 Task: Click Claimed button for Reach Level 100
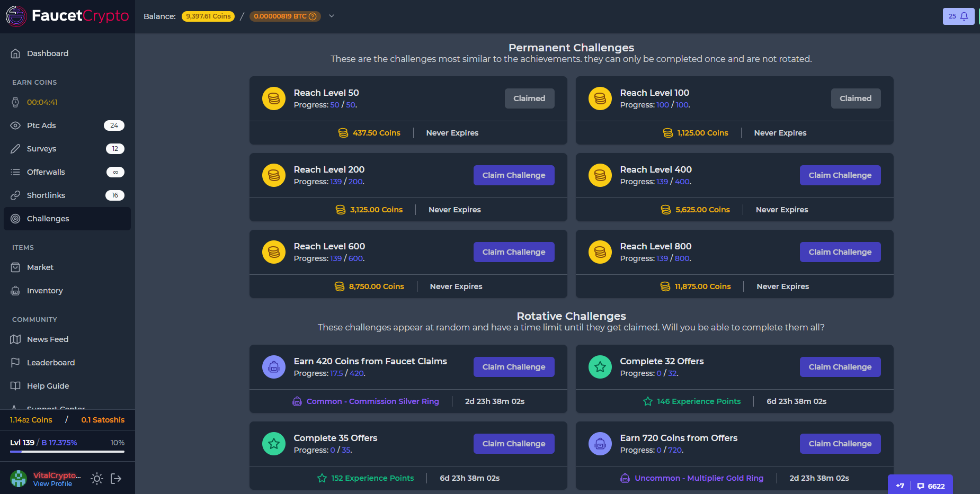tap(856, 98)
